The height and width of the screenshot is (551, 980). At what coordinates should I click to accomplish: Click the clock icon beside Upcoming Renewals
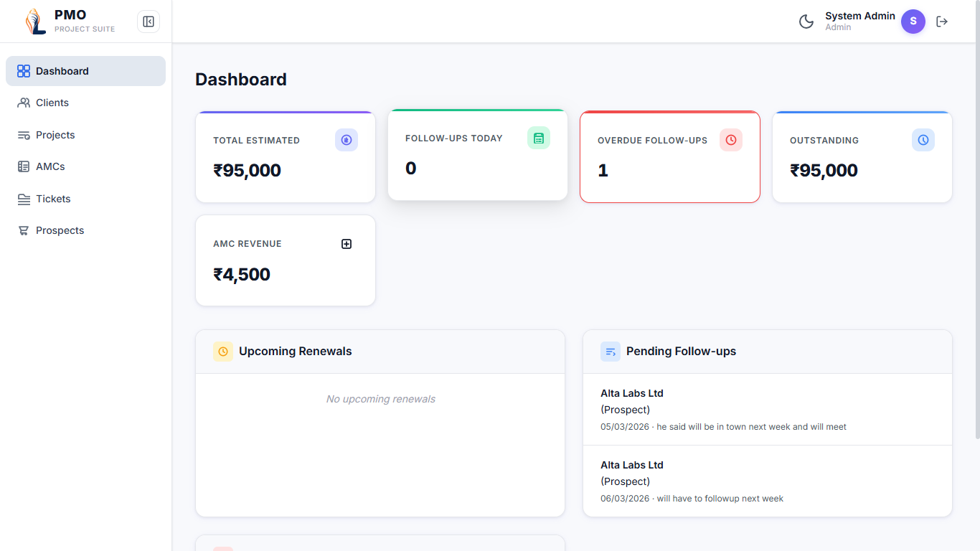click(x=222, y=352)
